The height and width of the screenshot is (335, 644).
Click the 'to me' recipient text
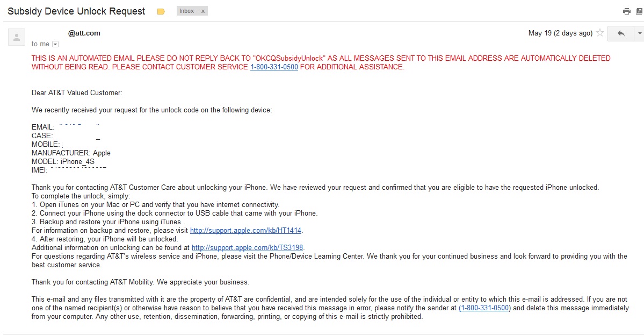coord(40,44)
